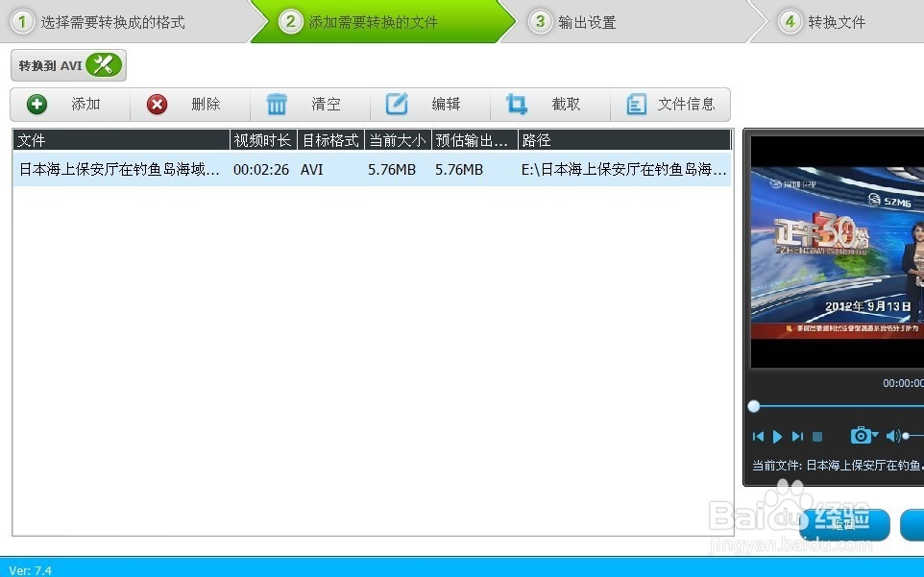Click the trash 清空 clear icon
Screen dimensions: 924x577
(x=278, y=104)
